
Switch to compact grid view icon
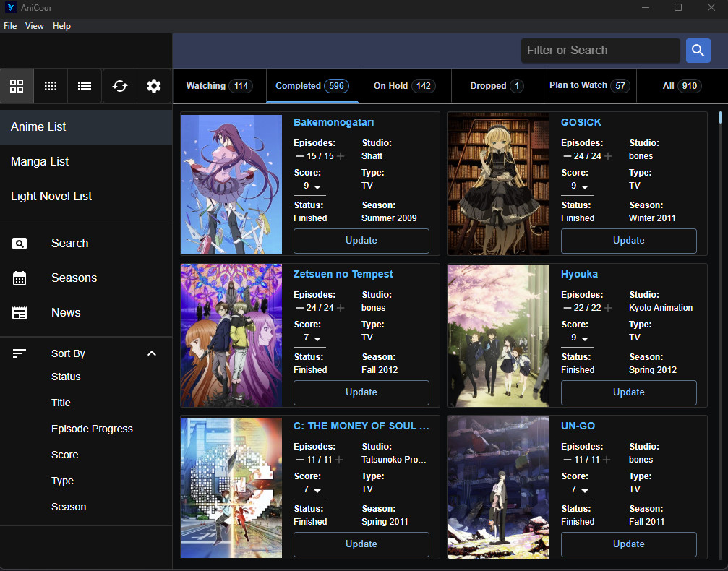tap(51, 86)
